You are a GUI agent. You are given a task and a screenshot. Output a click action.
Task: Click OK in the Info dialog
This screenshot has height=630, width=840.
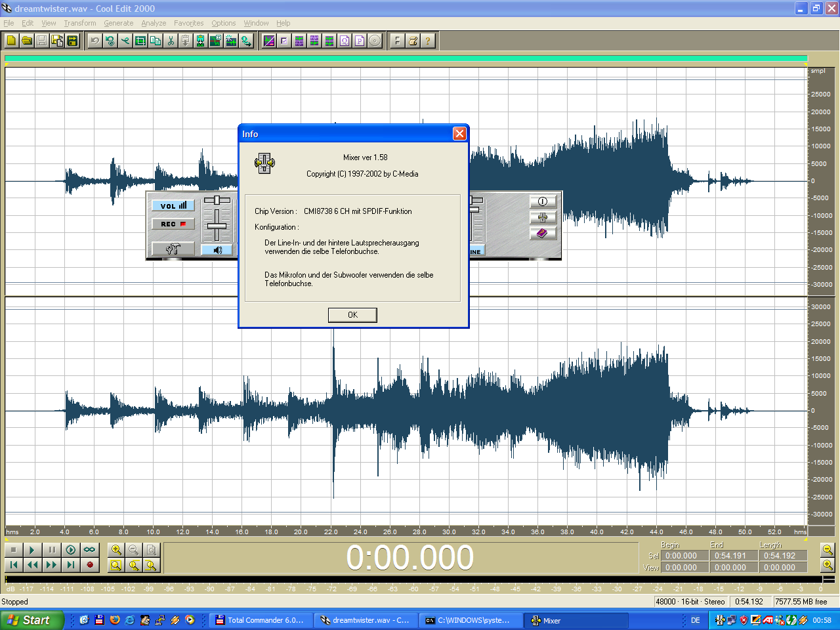352,315
